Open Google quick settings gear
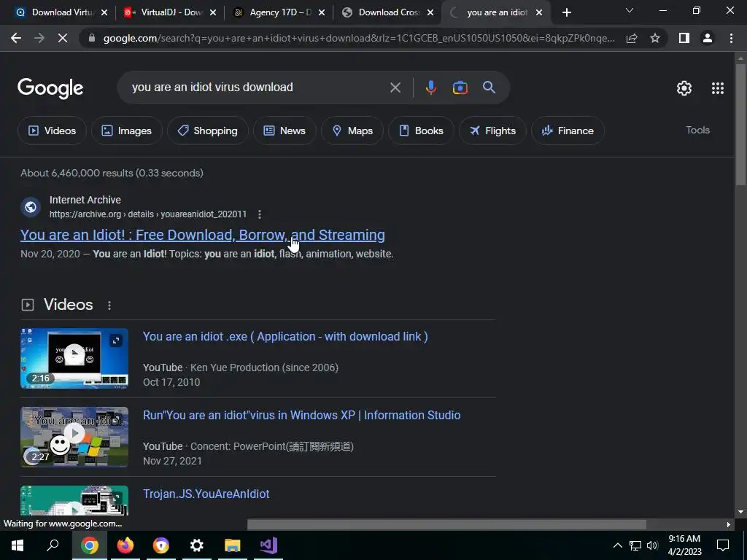This screenshot has width=747, height=560. click(684, 88)
